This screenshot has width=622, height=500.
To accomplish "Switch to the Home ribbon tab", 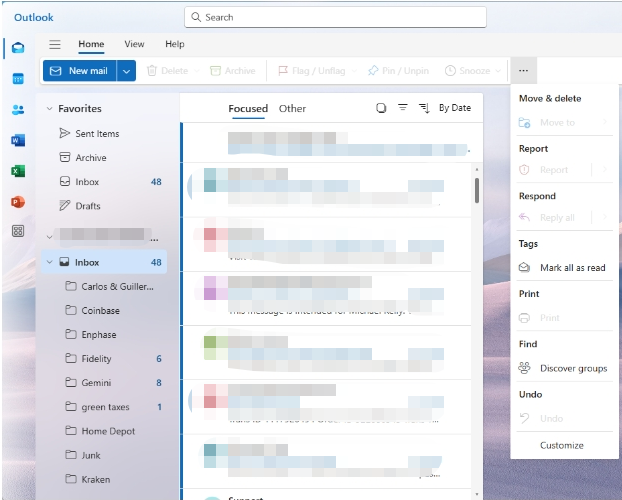I will pos(91,44).
